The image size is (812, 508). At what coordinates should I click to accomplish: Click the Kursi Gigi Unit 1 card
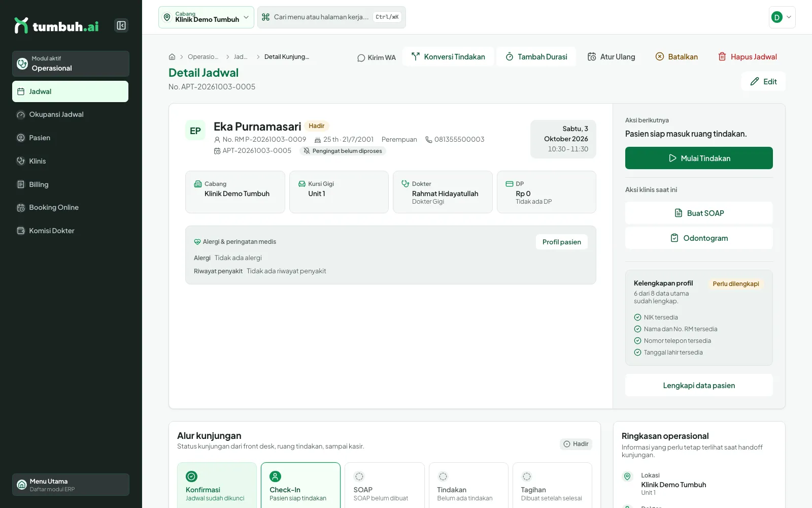click(x=339, y=192)
